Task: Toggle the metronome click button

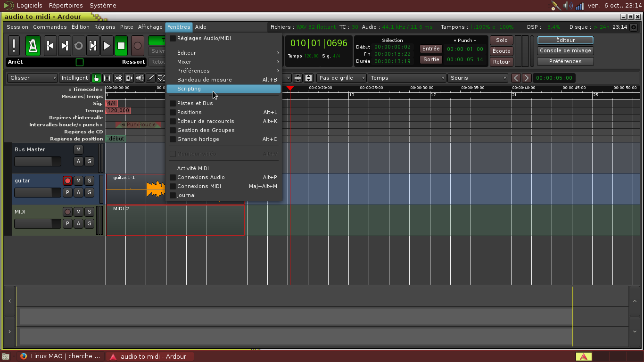Action: 33,46
